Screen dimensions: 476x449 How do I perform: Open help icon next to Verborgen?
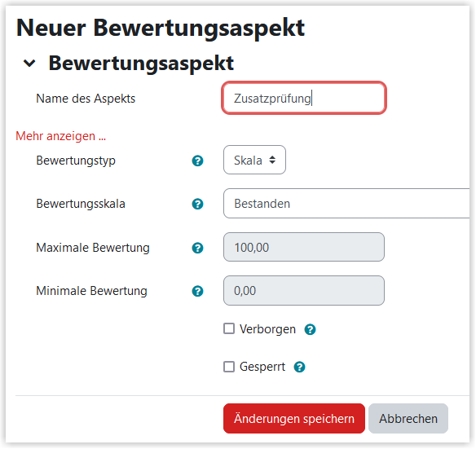(310, 329)
